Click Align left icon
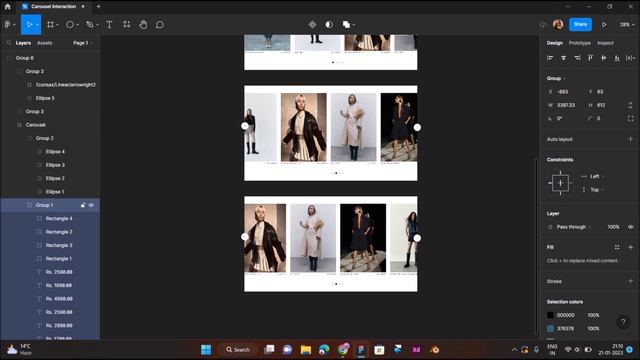The width and height of the screenshot is (640, 360). (550, 58)
